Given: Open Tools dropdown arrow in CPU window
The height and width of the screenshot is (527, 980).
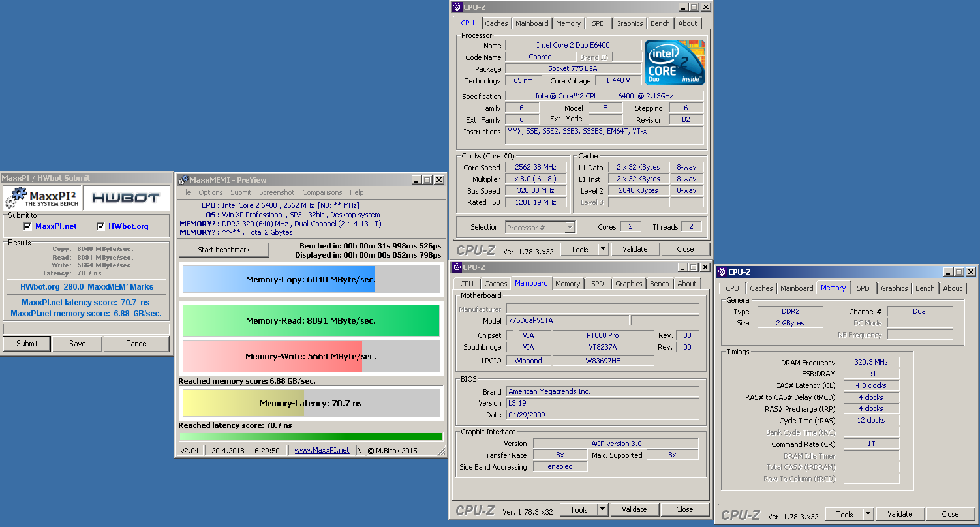Looking at the screenshot, I should (x=603, y=249).
